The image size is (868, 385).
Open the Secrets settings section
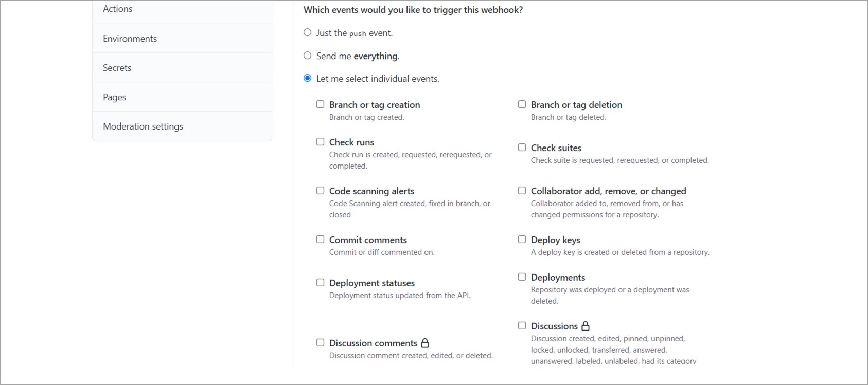click(x=182, y=68)
